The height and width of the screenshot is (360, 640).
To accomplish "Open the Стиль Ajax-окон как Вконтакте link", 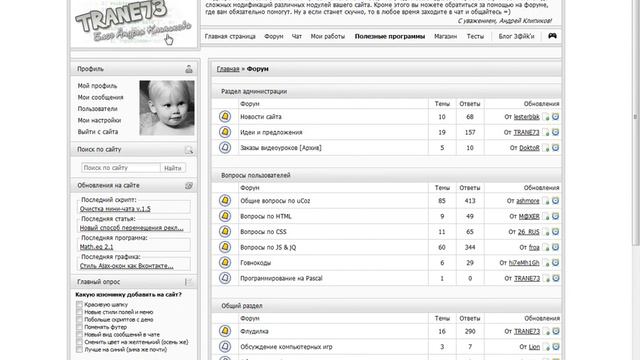I will [x=127, y=266].
